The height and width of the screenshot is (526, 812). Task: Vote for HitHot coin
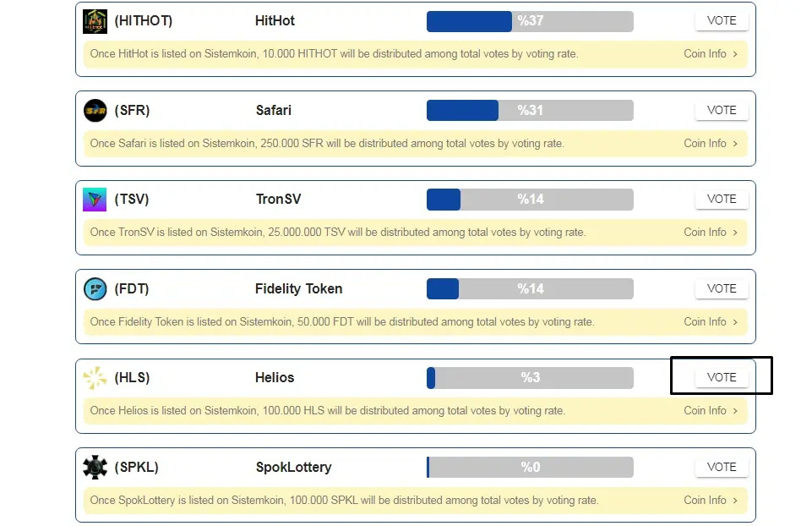(x=722, y=21)
